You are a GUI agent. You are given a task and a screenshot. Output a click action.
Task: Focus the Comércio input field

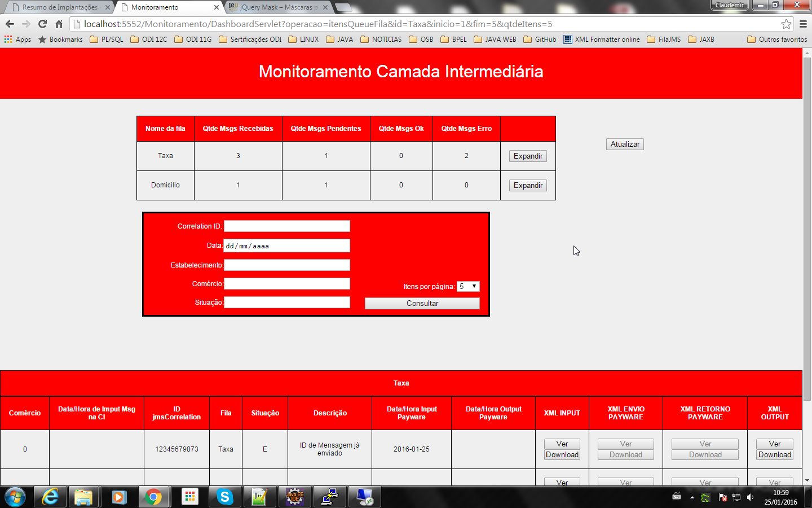coord(287,283)
